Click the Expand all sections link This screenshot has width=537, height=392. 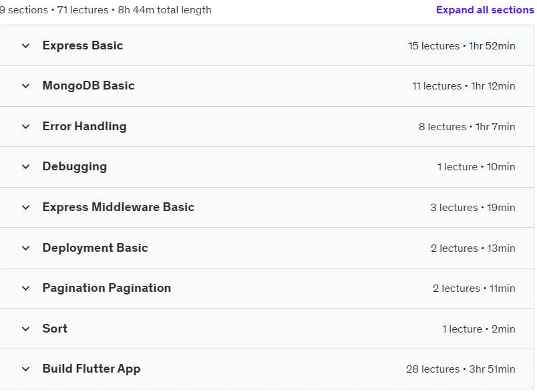pos(485,10)
